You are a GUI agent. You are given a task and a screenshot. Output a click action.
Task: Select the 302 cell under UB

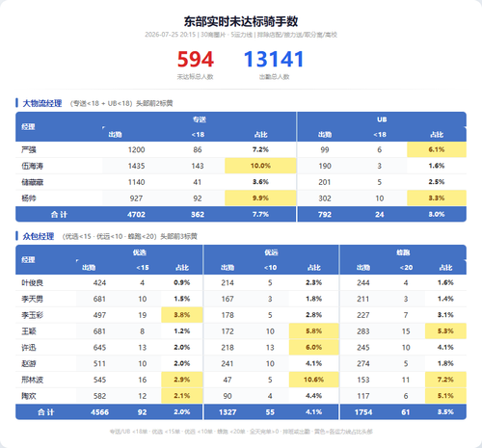[x=325, y=198]
